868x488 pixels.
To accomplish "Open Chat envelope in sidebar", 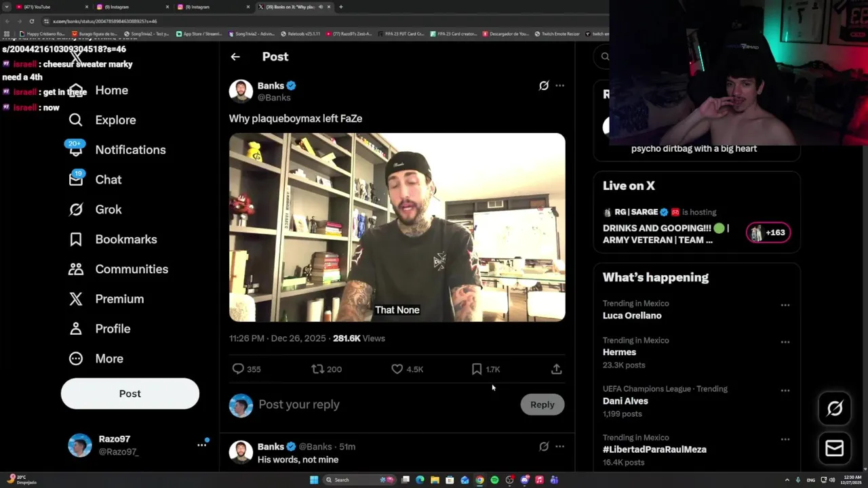I will click(x=76, y=179).
